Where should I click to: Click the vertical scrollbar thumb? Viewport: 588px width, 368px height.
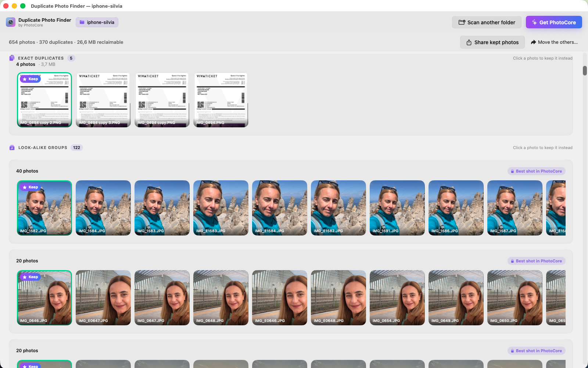click(x=585, y=71)
